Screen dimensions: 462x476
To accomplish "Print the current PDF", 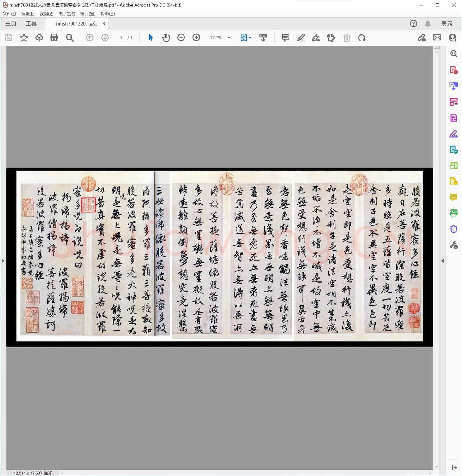I will [x=54, y=38].
